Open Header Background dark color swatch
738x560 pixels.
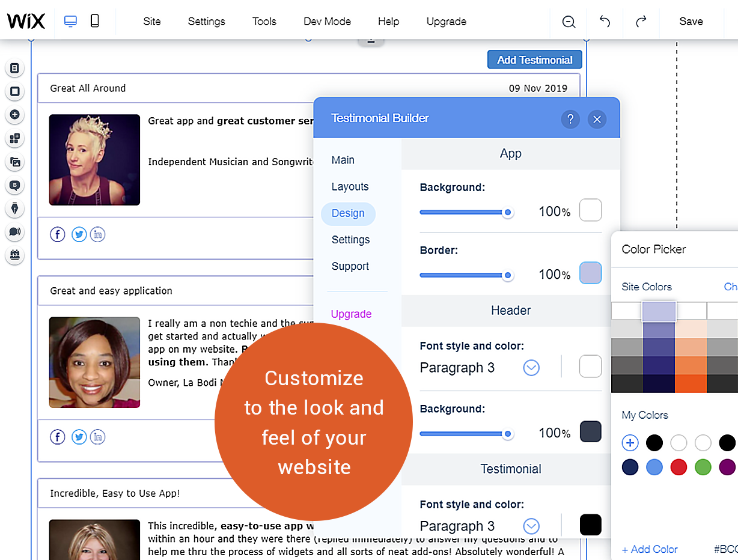[590, 431]
